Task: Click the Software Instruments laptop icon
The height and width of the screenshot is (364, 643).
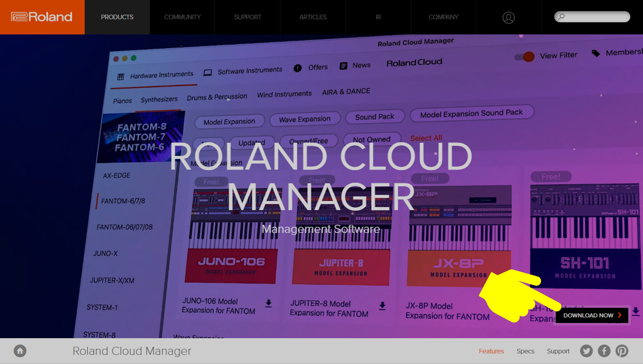Action: (208, 73)
